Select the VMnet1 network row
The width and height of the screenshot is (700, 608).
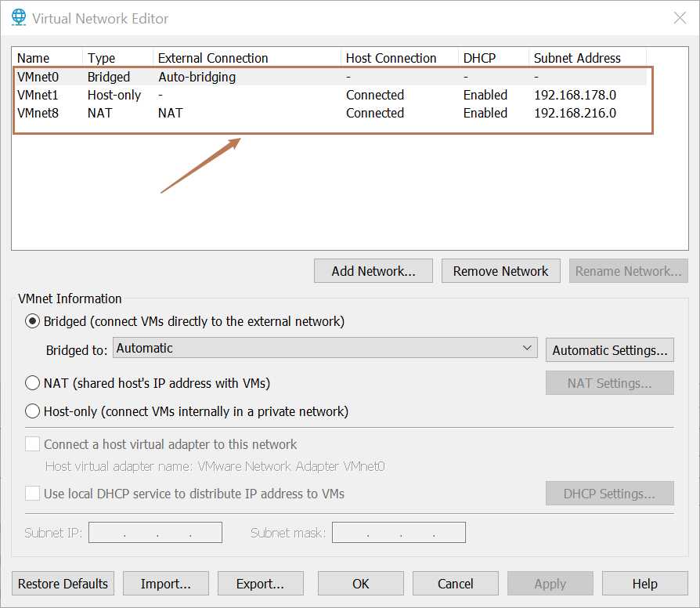click(x=330, y=95)
